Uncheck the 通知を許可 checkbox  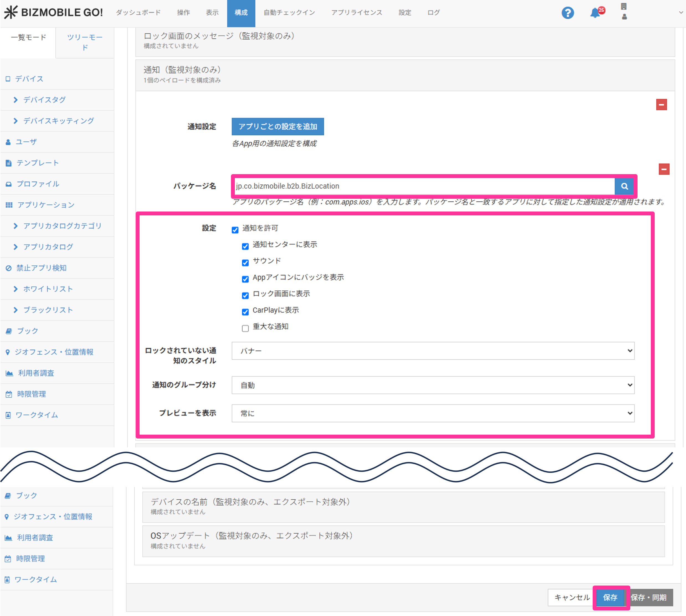[235, 230]
